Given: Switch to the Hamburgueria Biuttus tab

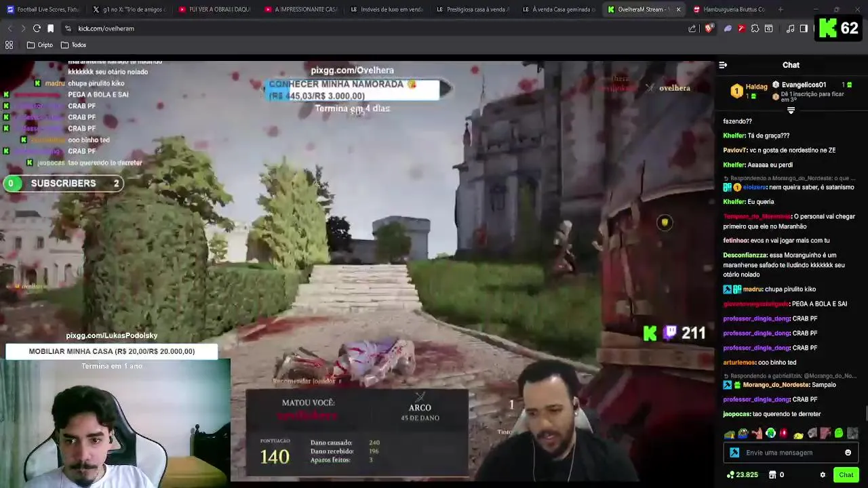Looking at the screenshot, I should [729, 9].
